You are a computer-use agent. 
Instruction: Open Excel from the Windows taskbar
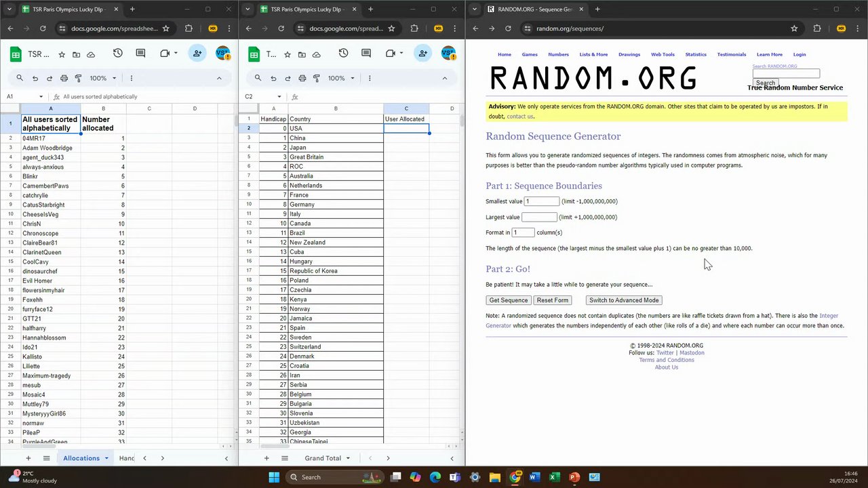tap(554, 477)
